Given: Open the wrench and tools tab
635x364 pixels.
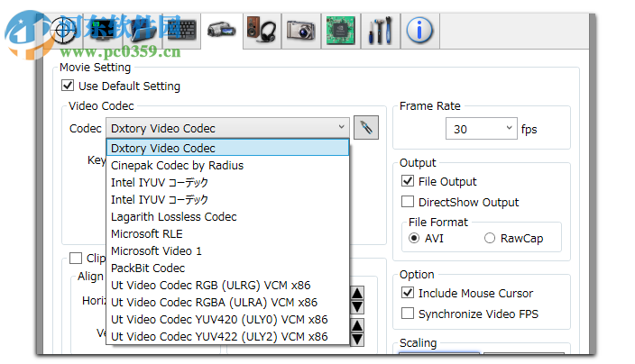Looking at the screenshot, I should tap(380, 30).
